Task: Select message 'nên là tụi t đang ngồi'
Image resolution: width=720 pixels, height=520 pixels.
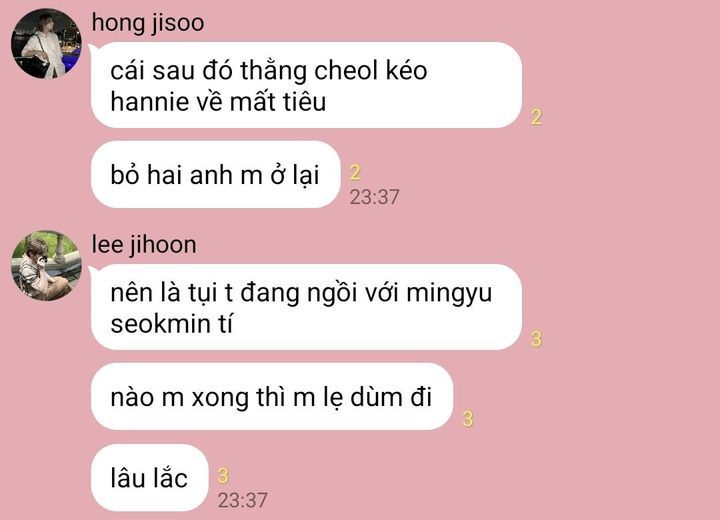Action: click(x=306, y=307)
